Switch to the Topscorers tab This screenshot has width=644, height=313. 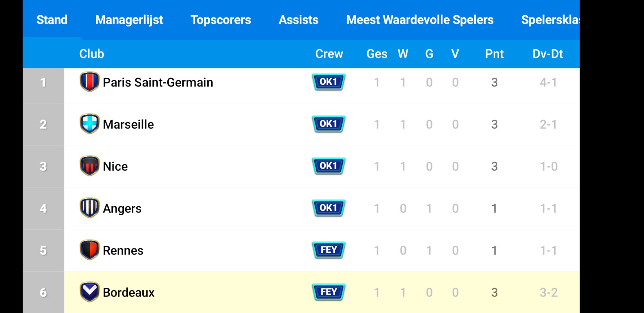(x=221, y=20)
